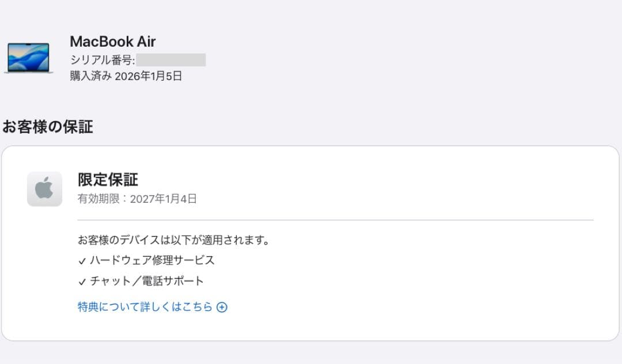Click the 限定保証 title
Viewport: 622px width, 364px height.
(107, 180)
